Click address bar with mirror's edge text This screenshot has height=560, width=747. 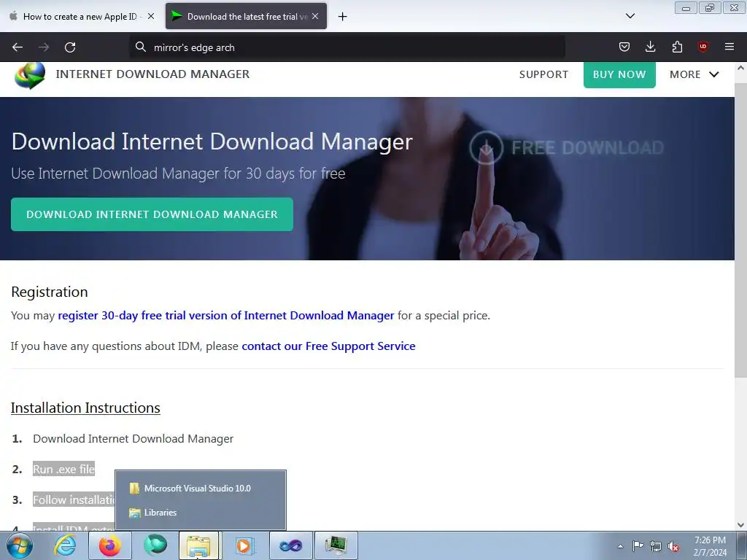pyautogui.click(x=347, y=47)
